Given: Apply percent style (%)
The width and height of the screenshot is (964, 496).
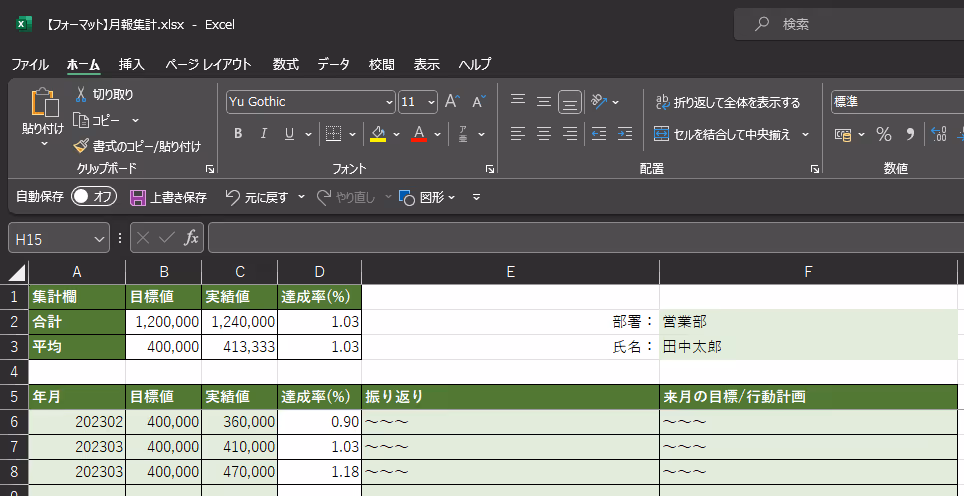Looking at the screenshot, I should pyautogui.click(x=884, y=135).
